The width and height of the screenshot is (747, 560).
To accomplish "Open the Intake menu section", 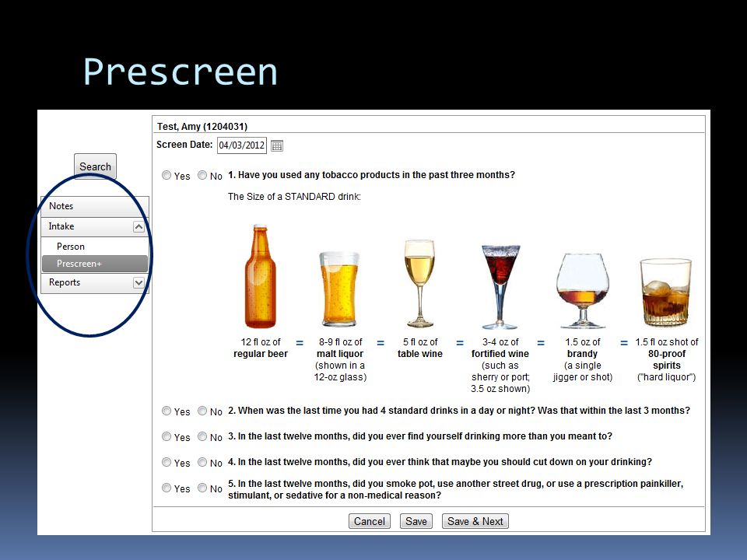I will (95, 226).
